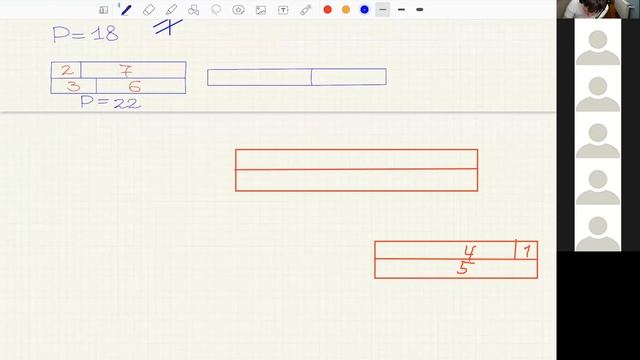
Task: Click the orange number 7 in rectangle
Action: (127, 70)
